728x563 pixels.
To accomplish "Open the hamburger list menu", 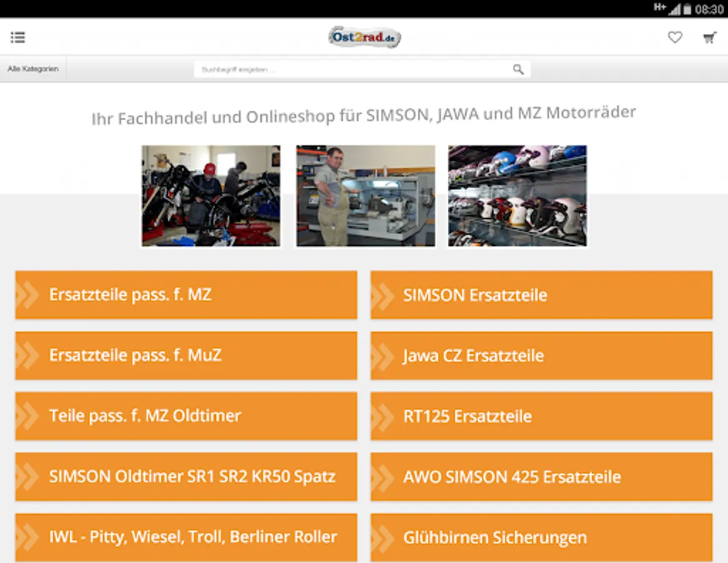I will [18, 37].
